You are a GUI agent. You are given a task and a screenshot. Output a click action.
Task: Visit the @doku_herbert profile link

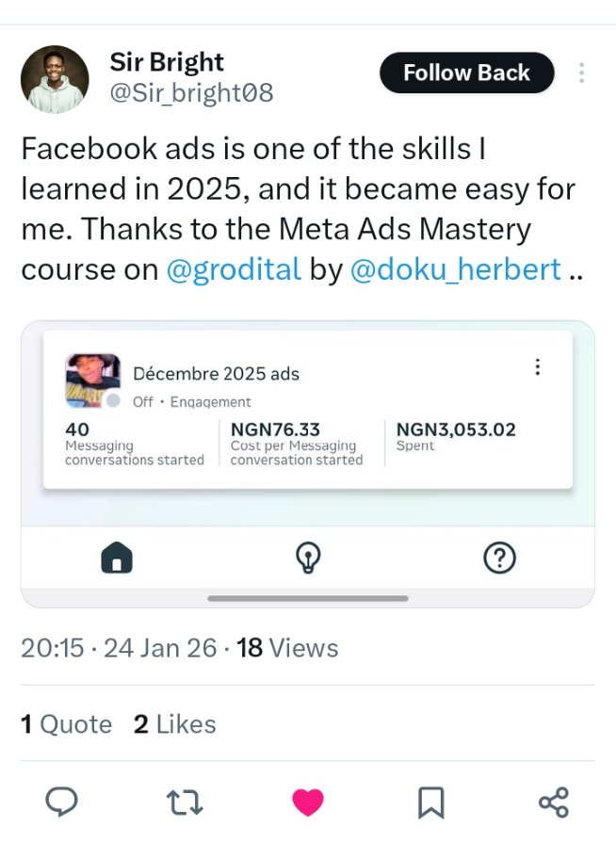coord(455,269)
